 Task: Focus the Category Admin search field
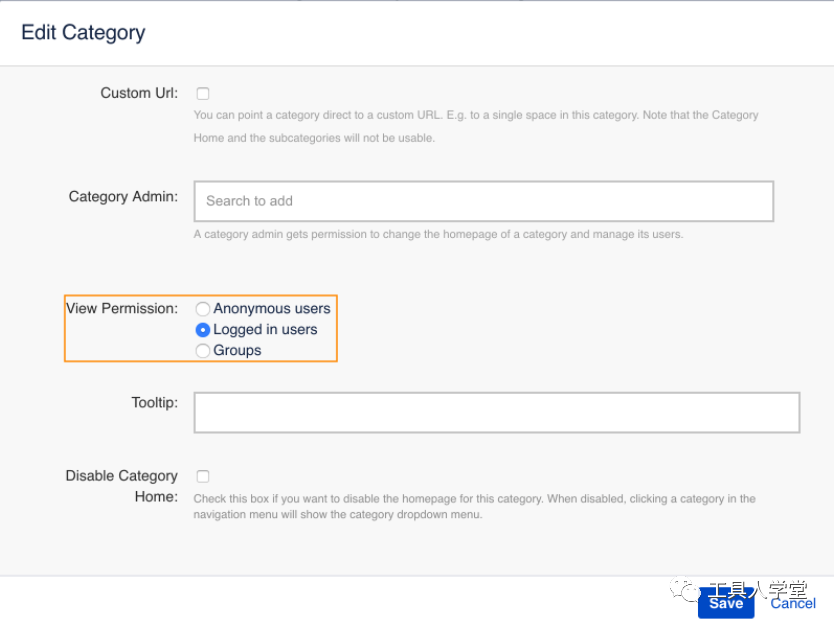[483, 201]
